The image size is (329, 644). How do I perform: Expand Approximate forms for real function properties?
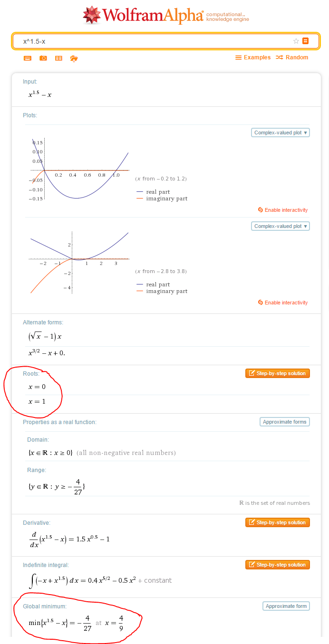(284, 422)
